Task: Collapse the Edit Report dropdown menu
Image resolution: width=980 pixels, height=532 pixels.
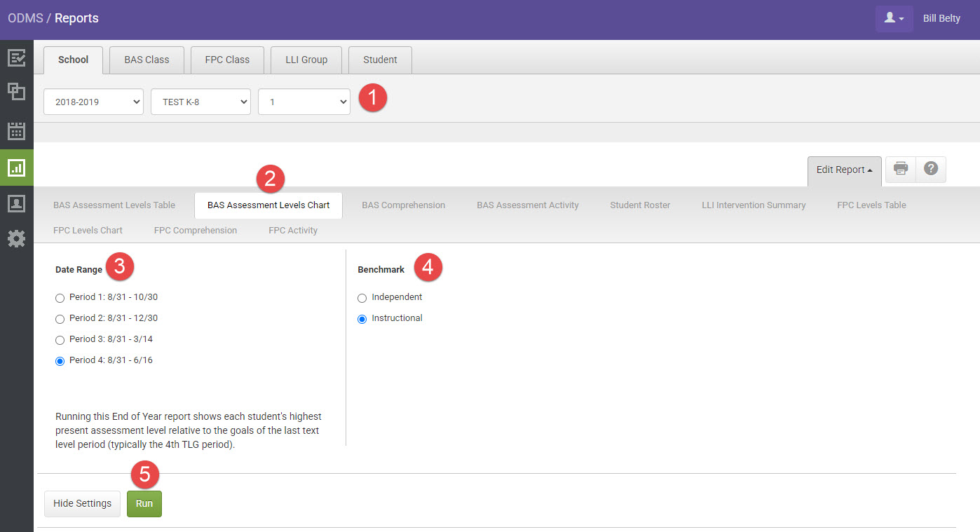Action: pos(844,170)
